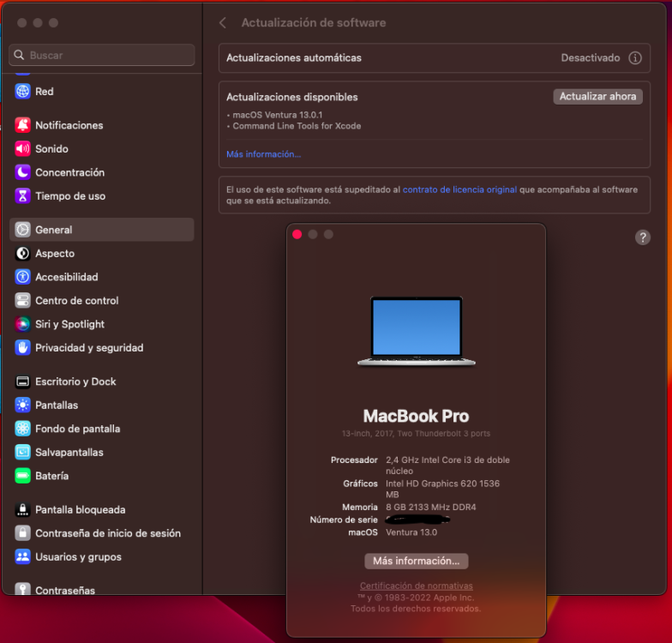Select Escritorio y Dock label
This screenshot has width=672, height=643.
[75, 382]
